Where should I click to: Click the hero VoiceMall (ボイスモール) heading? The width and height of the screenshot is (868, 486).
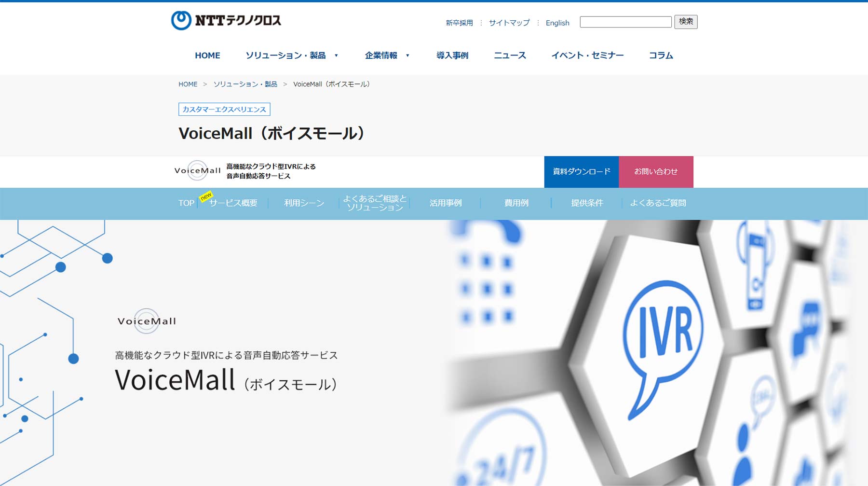tap(226, 380)
